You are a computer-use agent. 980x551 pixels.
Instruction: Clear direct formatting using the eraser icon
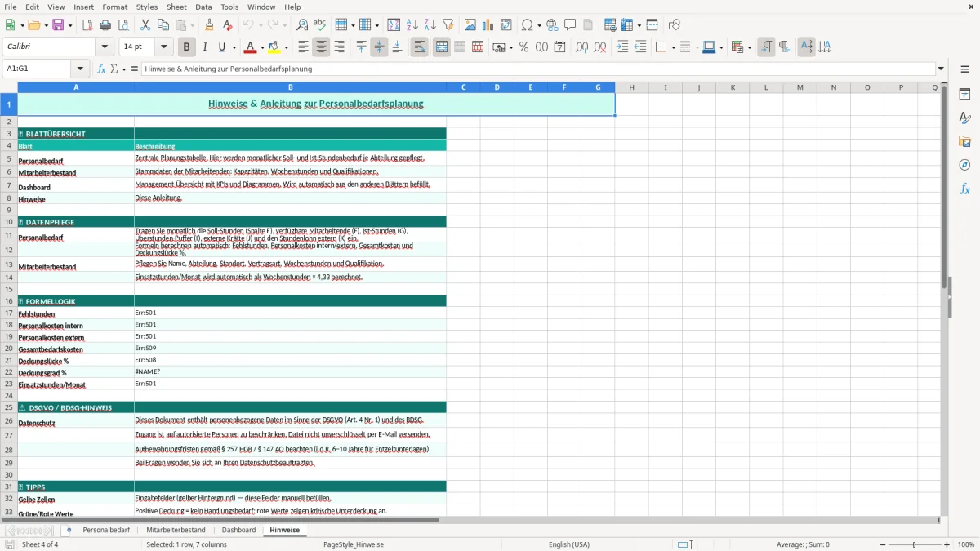pyautogui.click(x=227, y=25)
